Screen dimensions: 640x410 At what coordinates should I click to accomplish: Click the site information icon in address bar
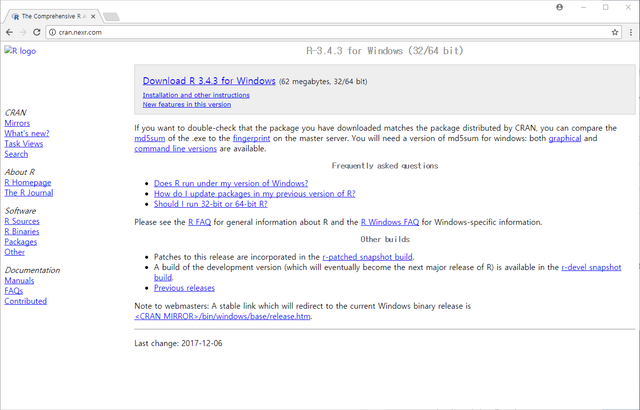[65, 32]
